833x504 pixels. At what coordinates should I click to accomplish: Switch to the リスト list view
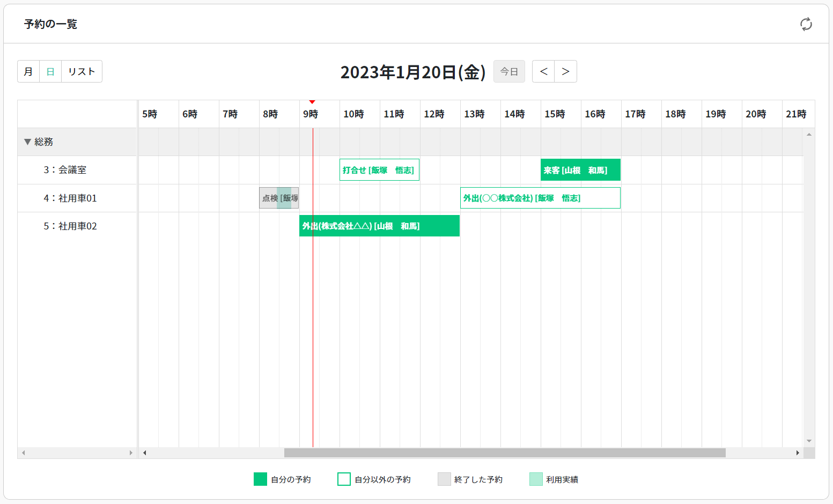click(x=82, y=71)
